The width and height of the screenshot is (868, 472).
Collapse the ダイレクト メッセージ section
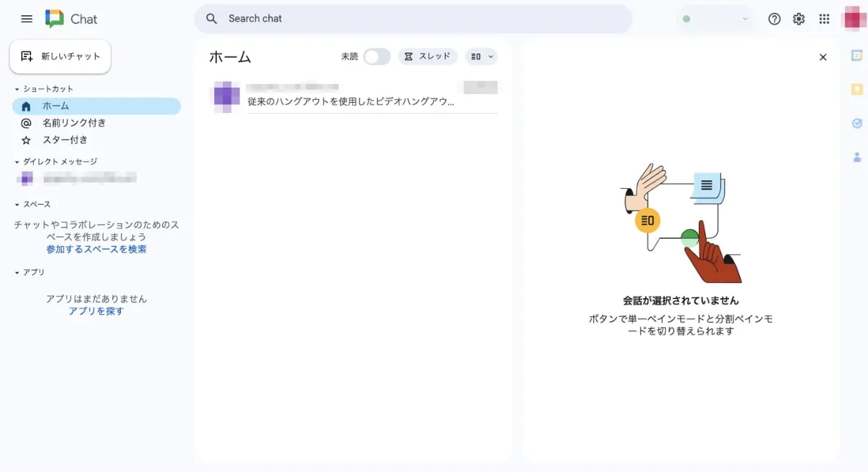point(16,161)
